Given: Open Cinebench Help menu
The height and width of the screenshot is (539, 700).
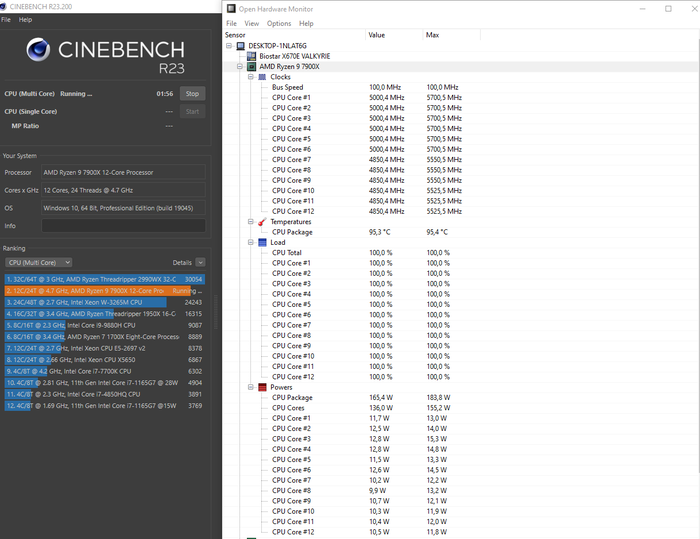Looking at the screenshot, I should pos(25,20).
